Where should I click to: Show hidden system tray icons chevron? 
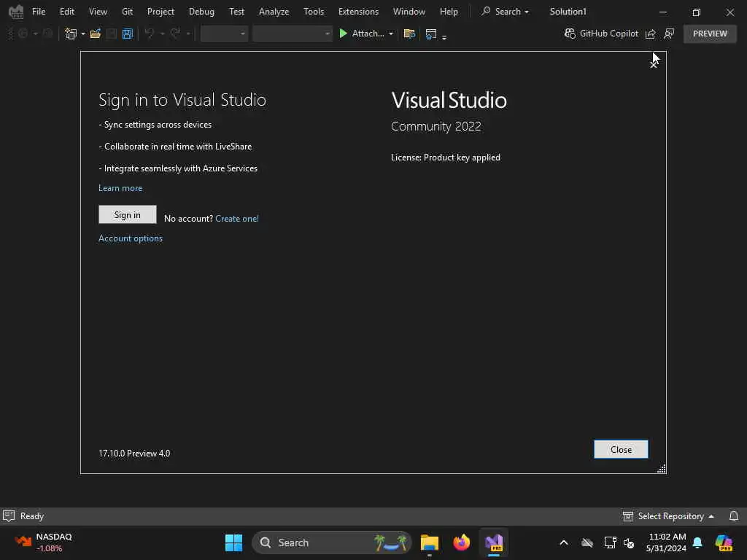[564, 542]
